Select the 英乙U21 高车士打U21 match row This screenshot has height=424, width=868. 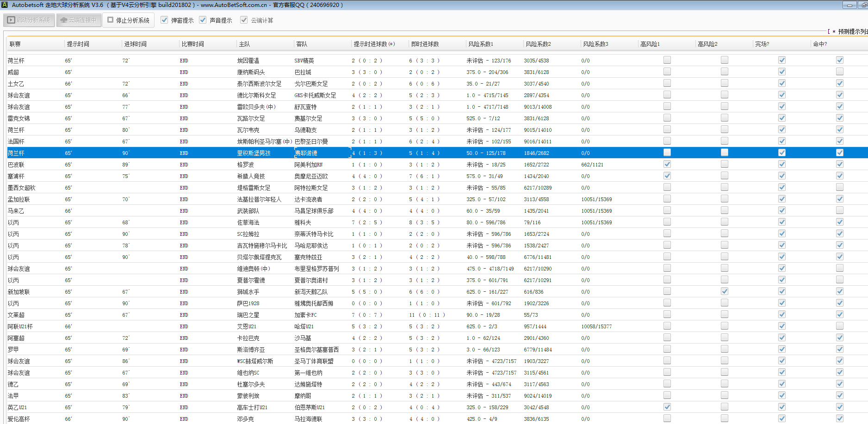[252, 407]
